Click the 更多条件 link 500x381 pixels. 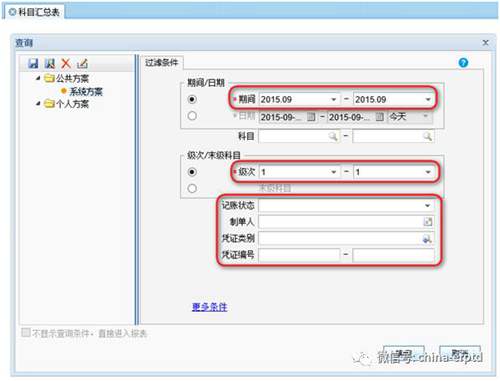tap(210, 307)
